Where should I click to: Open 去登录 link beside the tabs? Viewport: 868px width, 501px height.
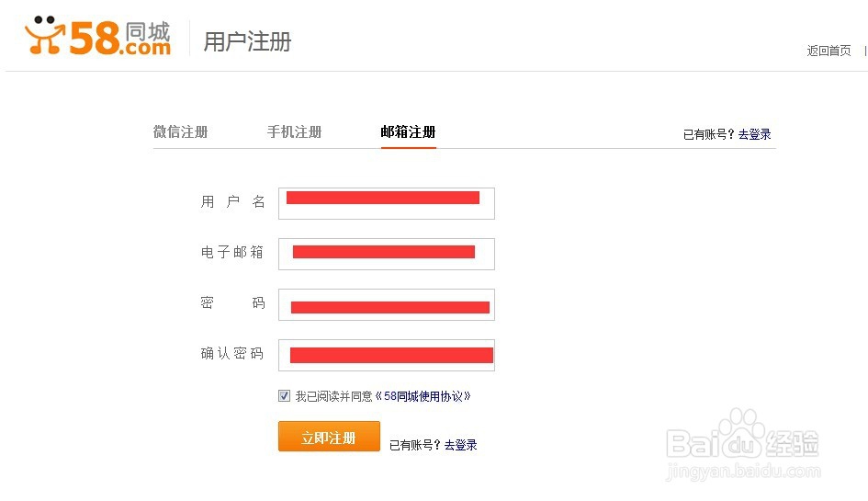(x=754, y=134)
